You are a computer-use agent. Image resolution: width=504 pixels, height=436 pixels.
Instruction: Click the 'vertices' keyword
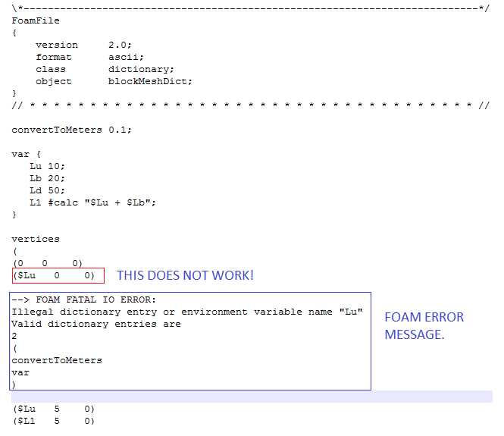point(36,239)
